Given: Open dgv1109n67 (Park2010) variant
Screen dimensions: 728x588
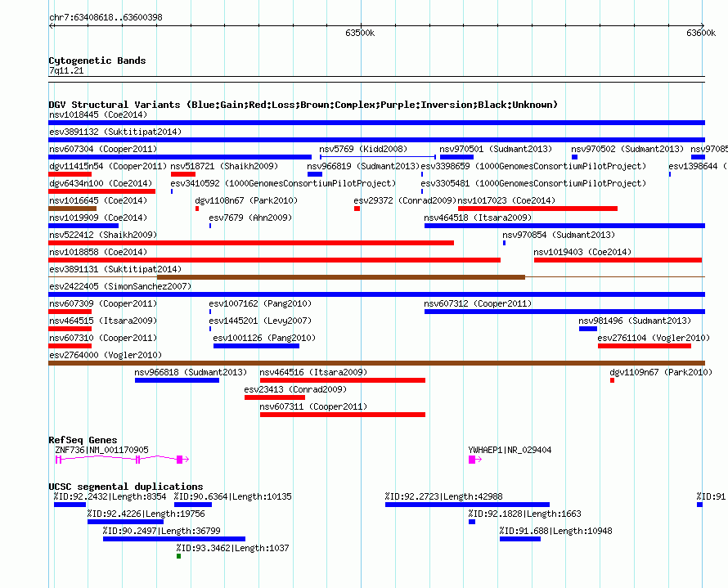Looking at the screenshot, I should click(612, 380).
